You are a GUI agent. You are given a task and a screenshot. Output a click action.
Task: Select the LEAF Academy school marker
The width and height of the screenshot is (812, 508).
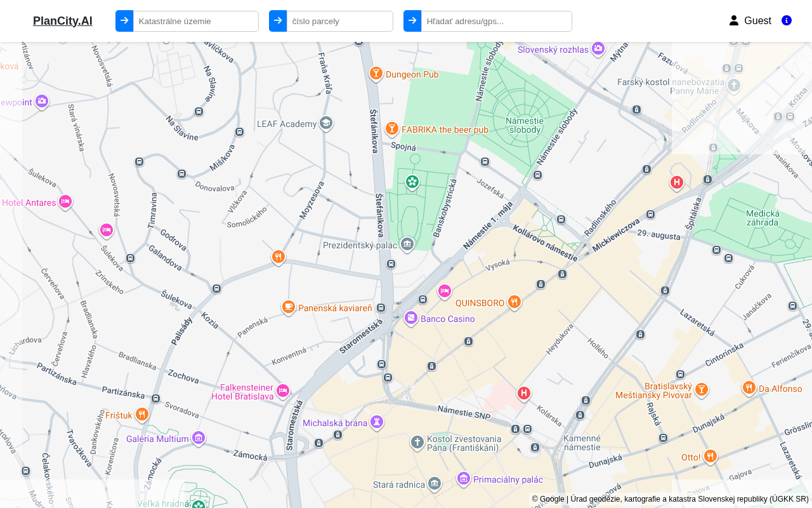pyautogui.click(x=326, y=123)
